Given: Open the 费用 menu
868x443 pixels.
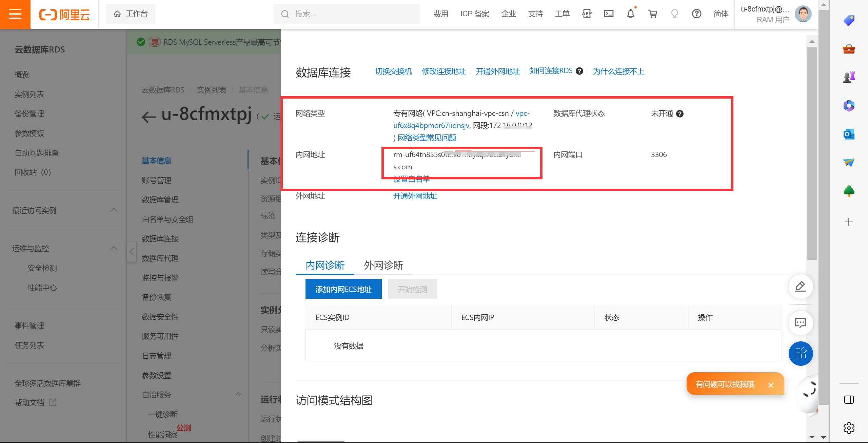Looking at the screenshot, I should pyautogui.click(x=441, y=14).
